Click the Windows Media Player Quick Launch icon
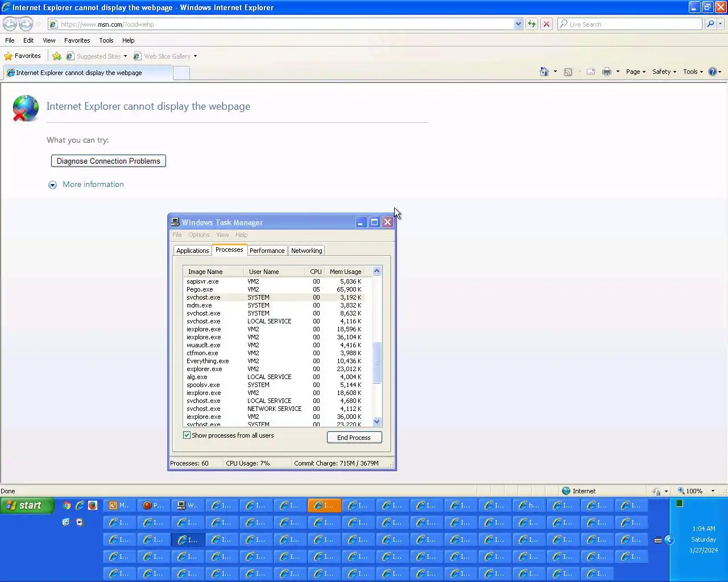728x582 pixels. [80, 522]
